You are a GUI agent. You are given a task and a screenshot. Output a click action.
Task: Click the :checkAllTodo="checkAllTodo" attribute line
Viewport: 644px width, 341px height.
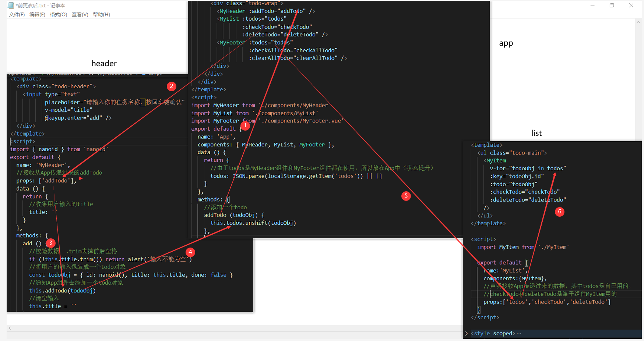tap(293, 50)
